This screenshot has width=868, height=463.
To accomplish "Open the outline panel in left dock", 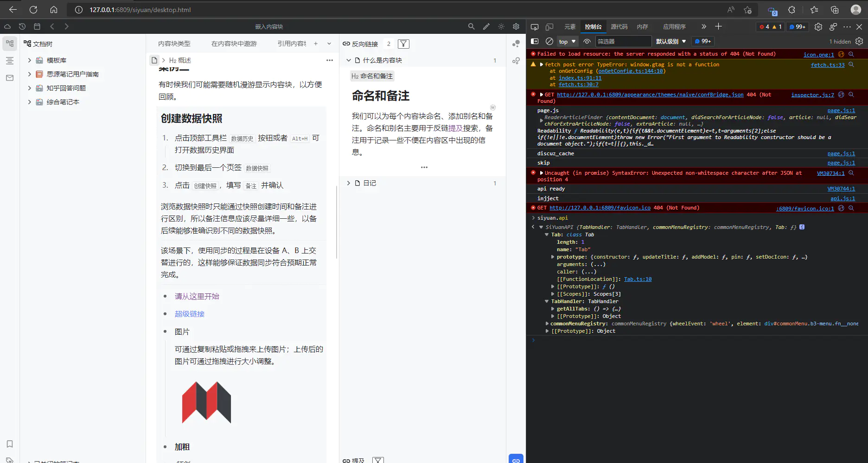I will (x=10, y=61).
